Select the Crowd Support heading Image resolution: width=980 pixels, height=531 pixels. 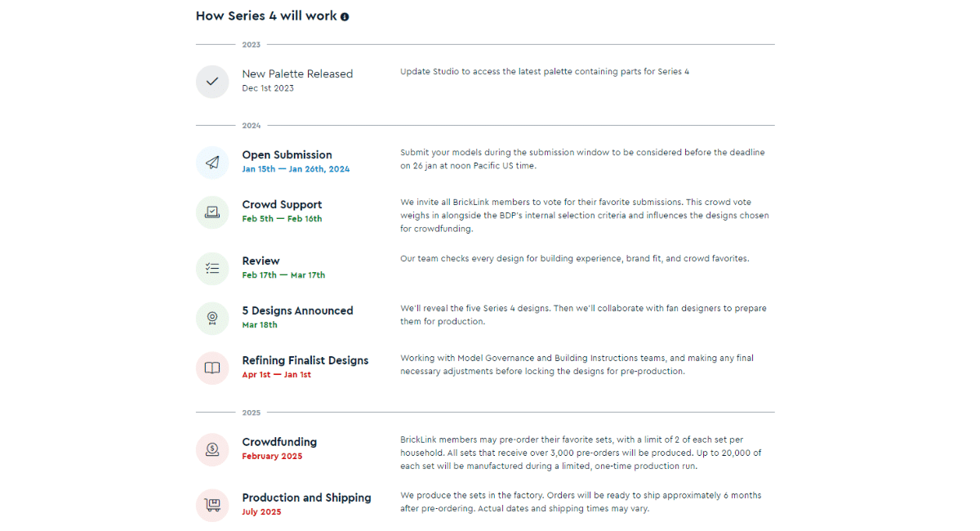click(282, 205)
